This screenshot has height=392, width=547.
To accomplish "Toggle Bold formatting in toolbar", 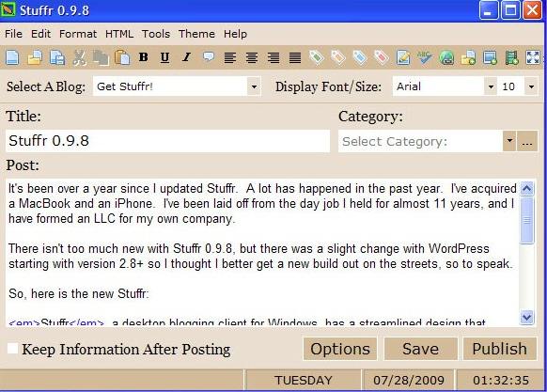I will [144, 57].
